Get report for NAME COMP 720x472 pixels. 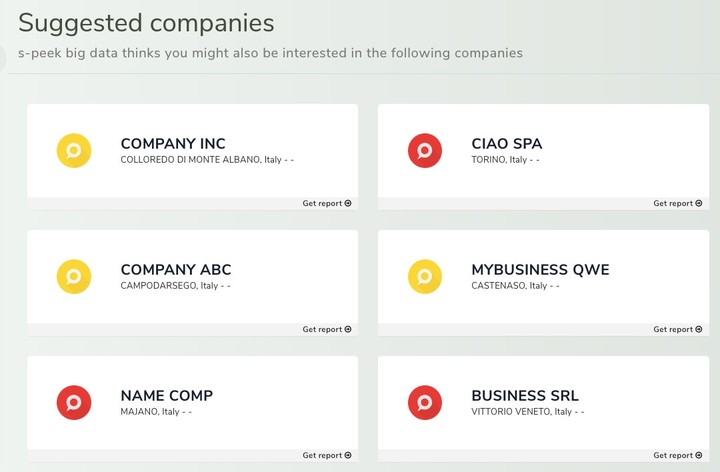[x=327, y=455]
